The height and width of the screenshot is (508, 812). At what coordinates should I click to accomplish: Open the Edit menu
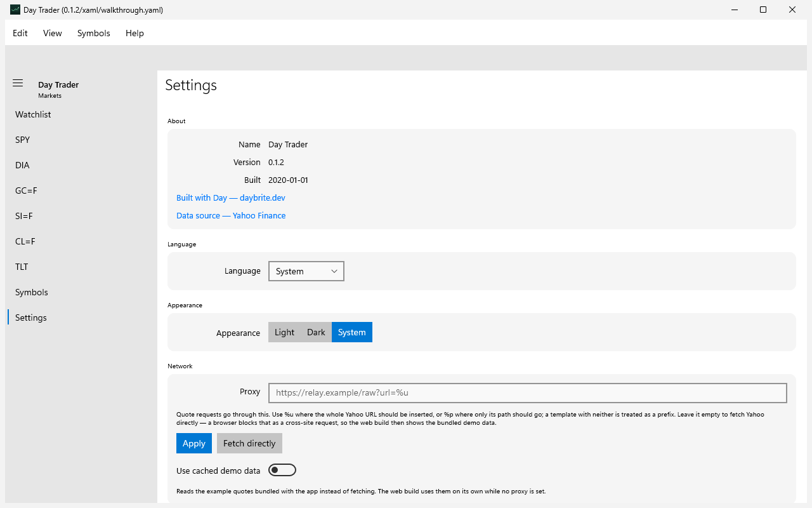[20, 33]
